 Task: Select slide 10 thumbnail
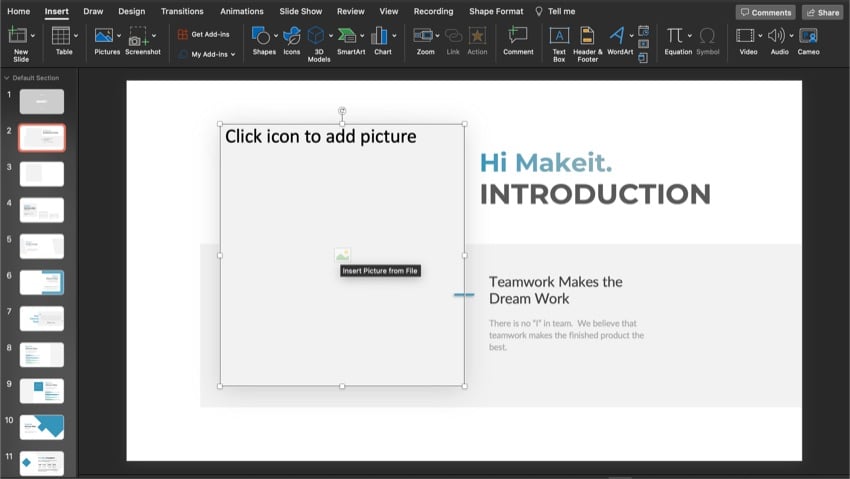click(41, 427)
